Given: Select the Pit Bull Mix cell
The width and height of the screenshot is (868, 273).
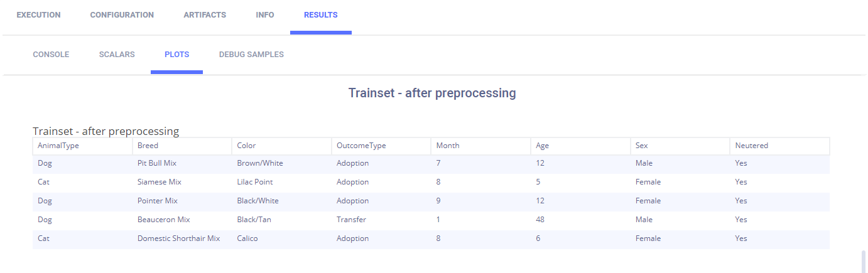Looking at the screenshot, I should pos(157,163).
